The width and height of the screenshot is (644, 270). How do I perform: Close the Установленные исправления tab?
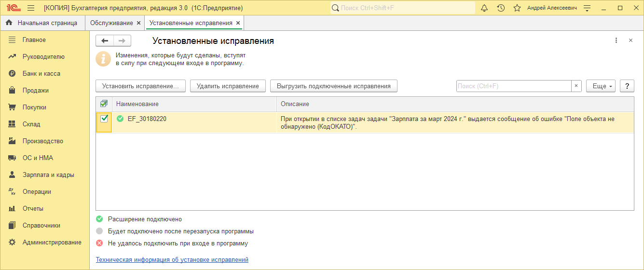tap(238, 23)
